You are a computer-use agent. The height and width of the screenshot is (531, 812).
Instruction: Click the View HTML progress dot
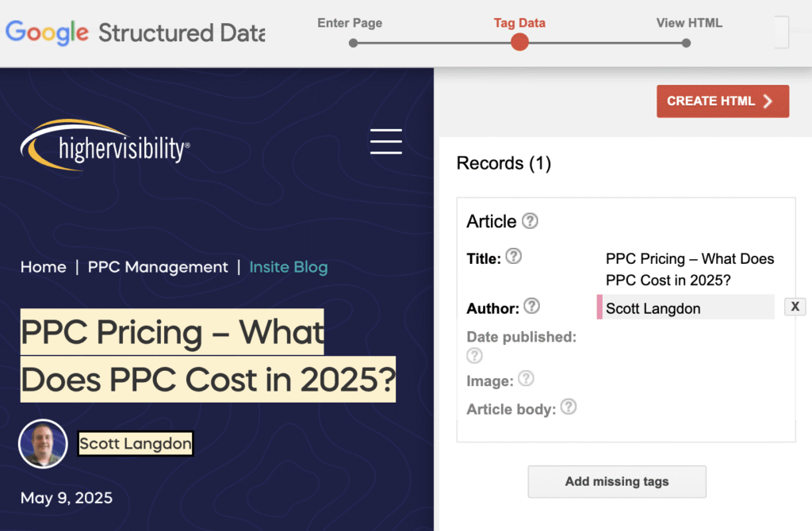(x=686, y=43)
